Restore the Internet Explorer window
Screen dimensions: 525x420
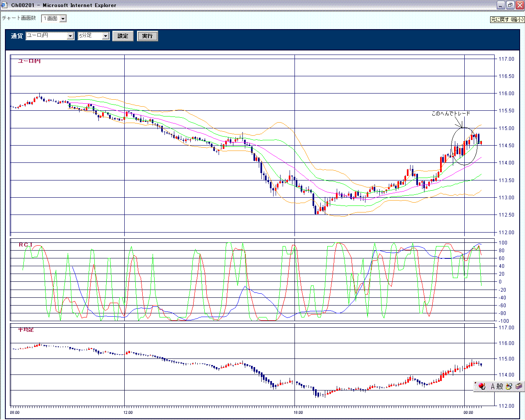[510, 5]
